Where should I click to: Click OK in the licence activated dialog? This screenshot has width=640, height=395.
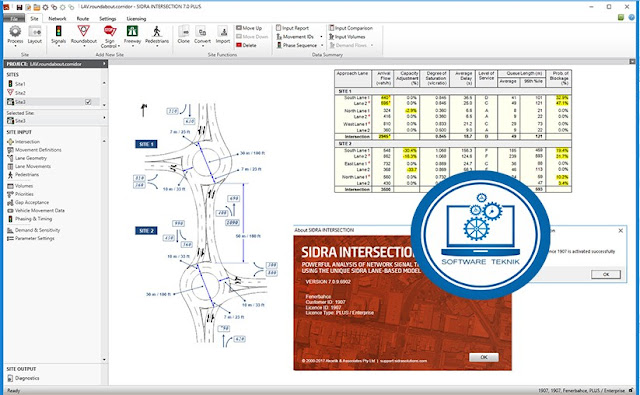tap(606, 274)
